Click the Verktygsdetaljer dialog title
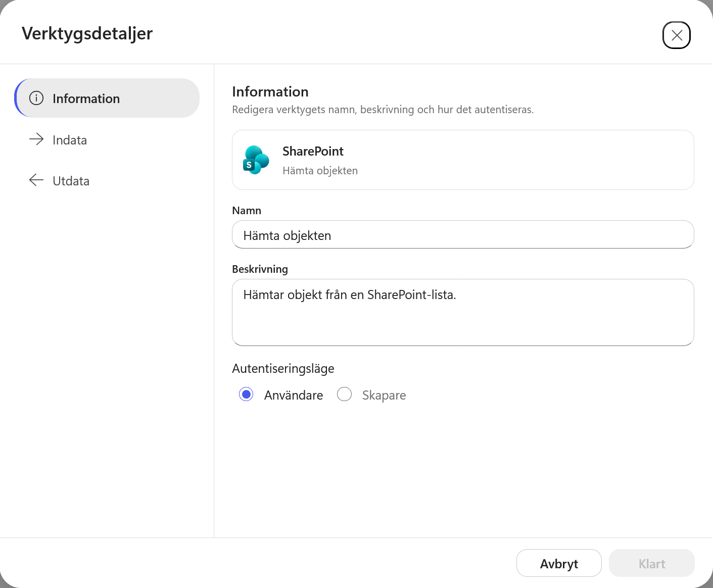713x588 pixels. (87, 33)
